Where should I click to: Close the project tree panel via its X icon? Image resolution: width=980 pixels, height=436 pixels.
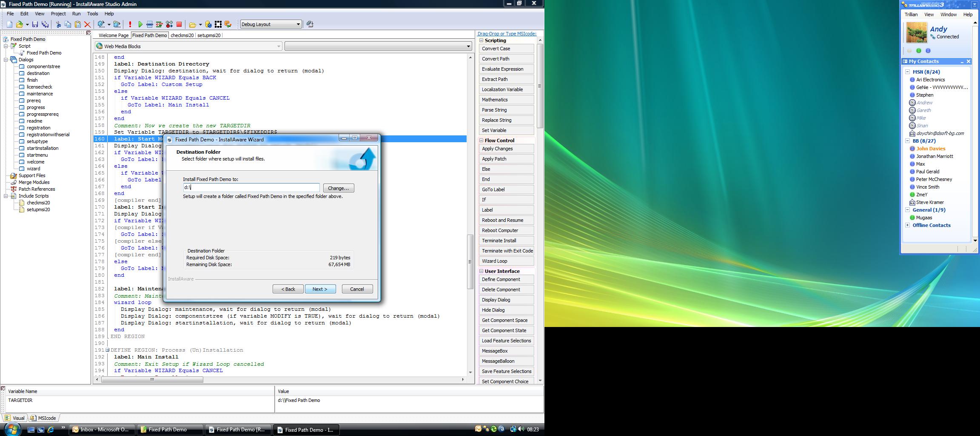88,33
